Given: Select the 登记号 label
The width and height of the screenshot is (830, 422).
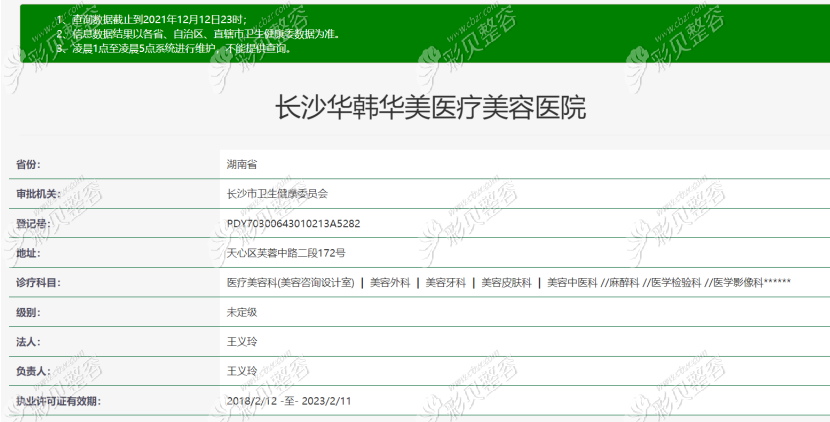Looking at the screenshot, I should pos(33,223).
